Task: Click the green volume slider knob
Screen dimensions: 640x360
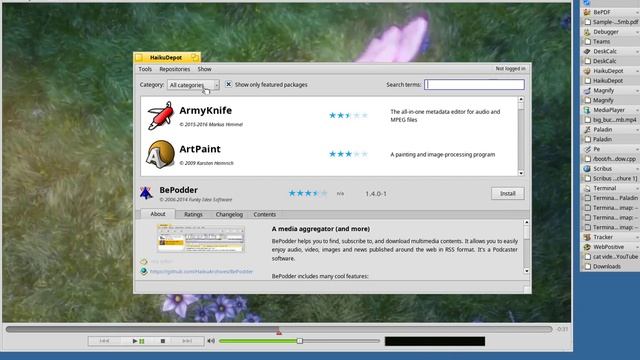Action: 300,341
